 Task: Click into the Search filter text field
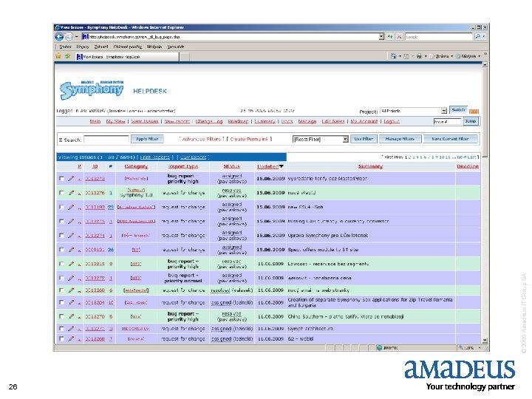point(106,140)
